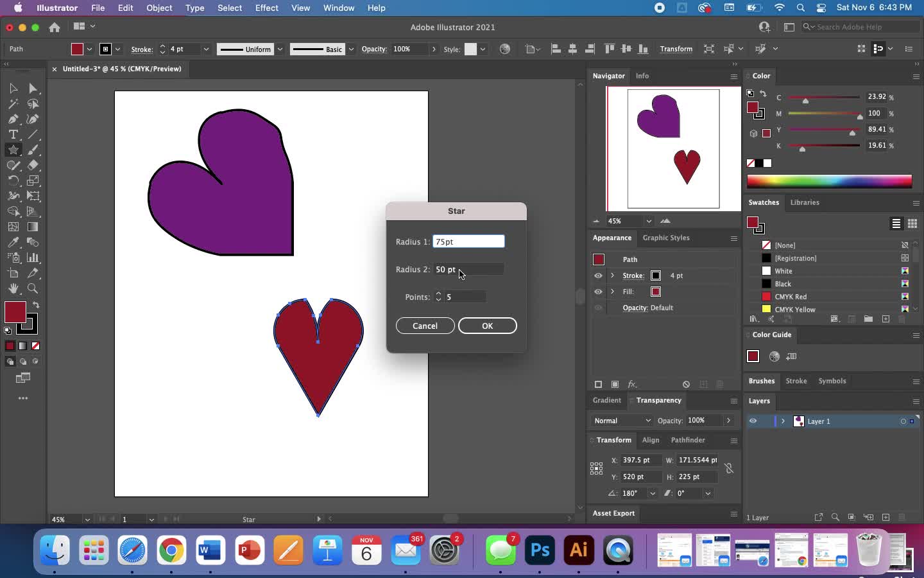Click Radius 1 input field
This screenshot has height=578, width=924.
click(468, 241)
